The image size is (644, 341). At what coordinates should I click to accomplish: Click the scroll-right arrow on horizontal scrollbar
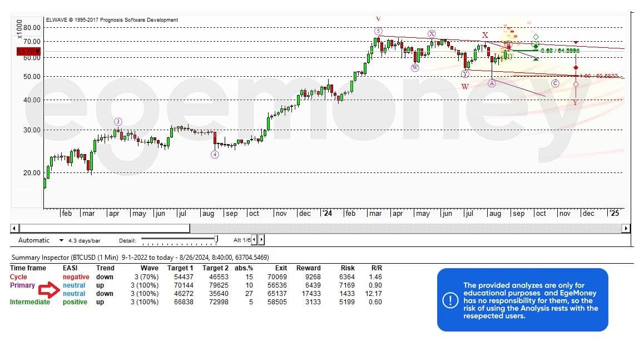click(x=626, y=228)
